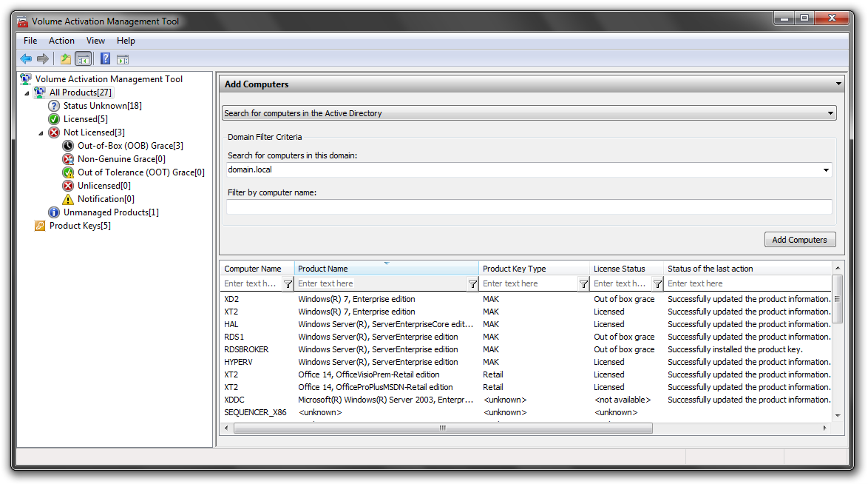Click the green Licensed checkmark icon
The height and width of the screenshot is (484, 868).
point(54,118)
